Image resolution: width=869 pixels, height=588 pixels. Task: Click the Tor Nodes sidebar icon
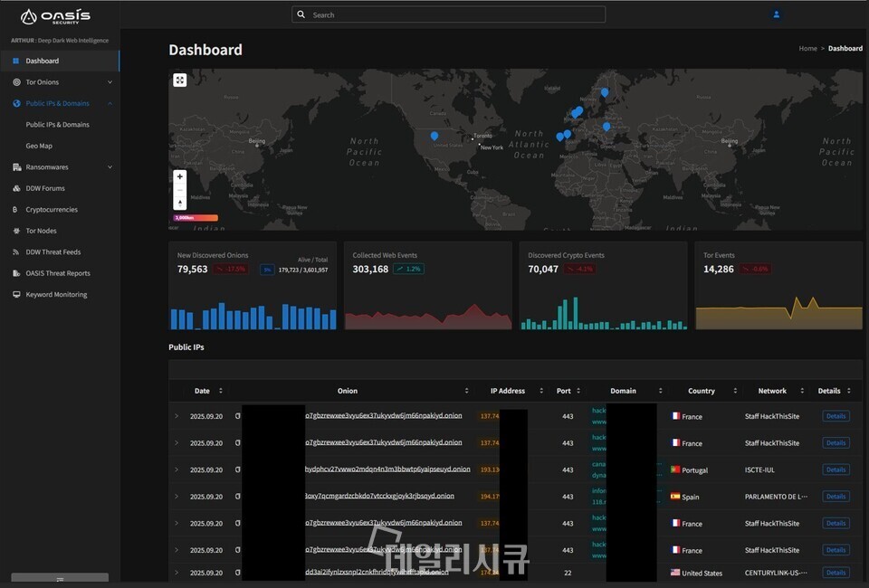(x=16, y=231)
